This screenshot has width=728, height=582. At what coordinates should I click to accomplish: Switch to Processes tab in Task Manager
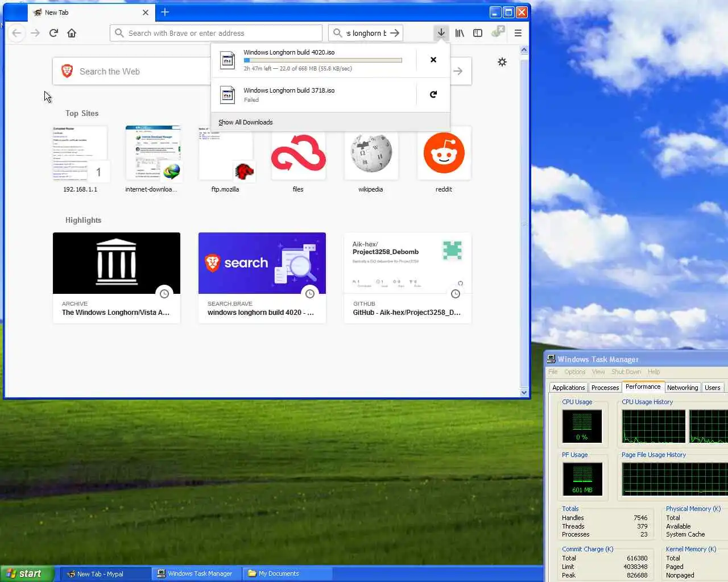(x=605, y=388)
